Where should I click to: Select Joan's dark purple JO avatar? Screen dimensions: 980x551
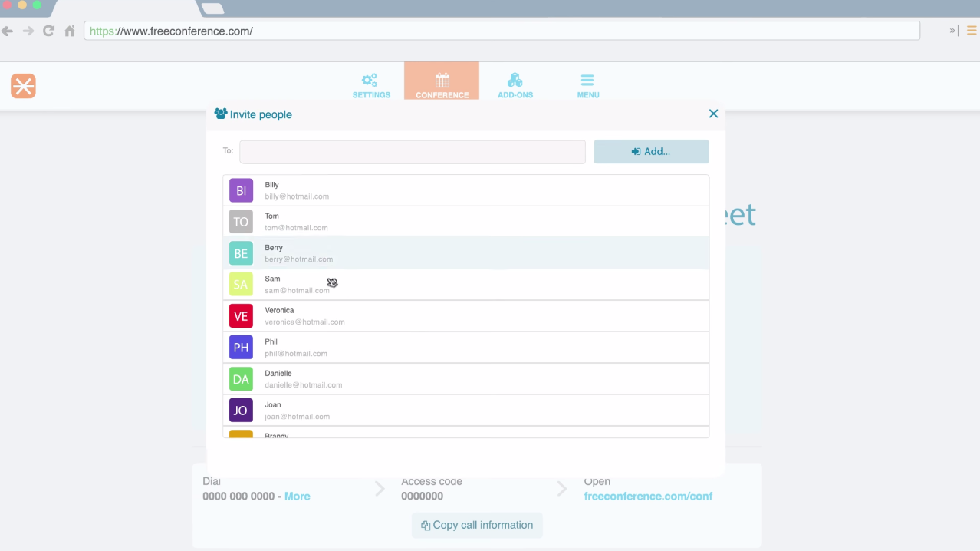tap(241, 411)
